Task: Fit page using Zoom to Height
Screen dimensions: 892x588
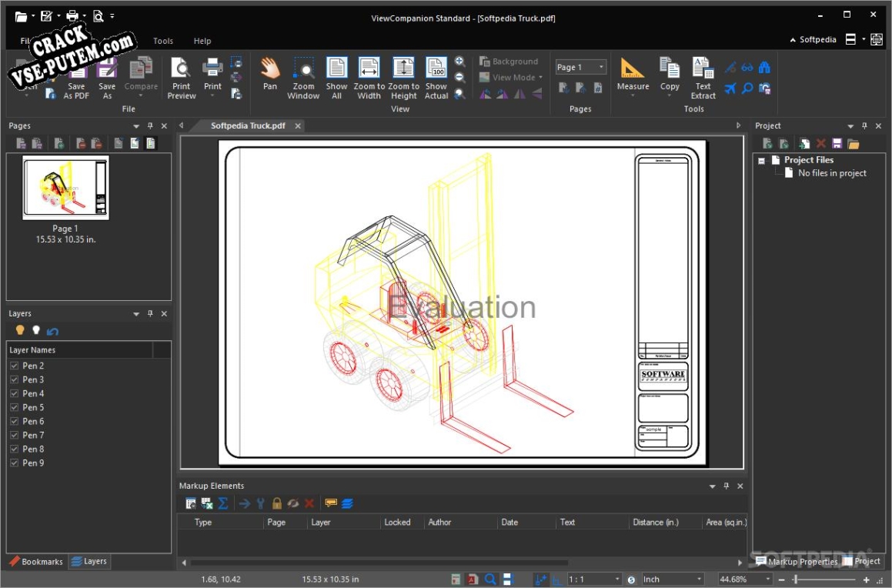Action: [403, 78]
